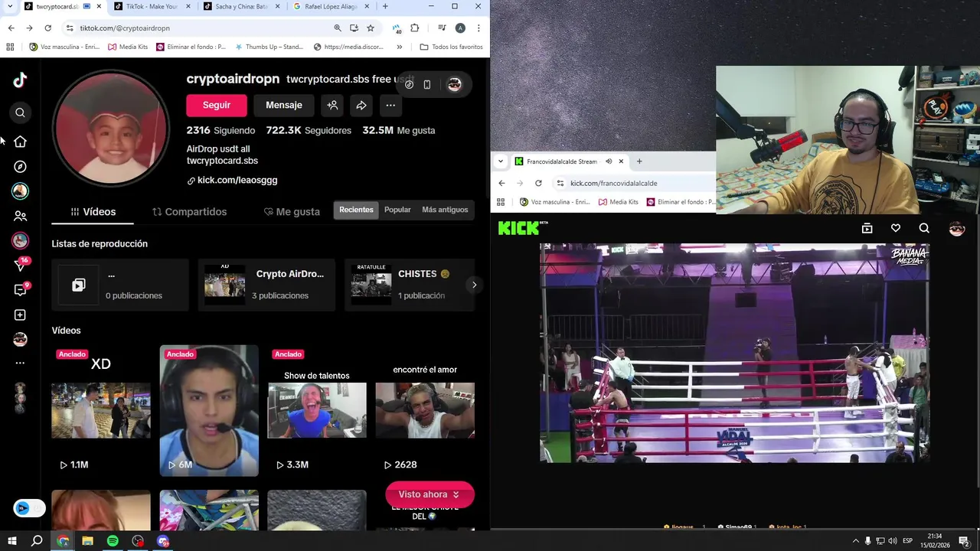Open encontré el amor video thumbnail

coord(425,410)
